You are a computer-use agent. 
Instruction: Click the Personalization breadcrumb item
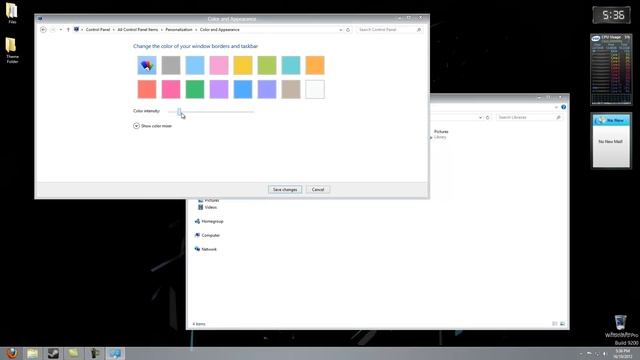point(179,30)
